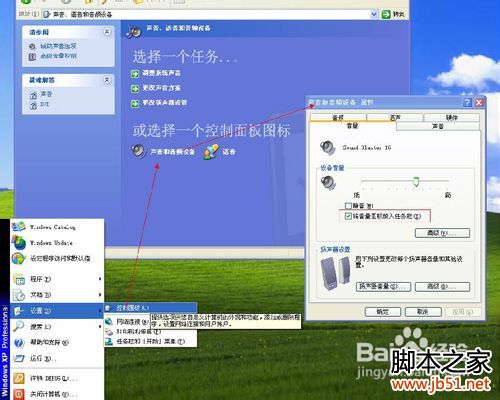Click the 转到 (Go) button
This screenshot has width=500, height=400.
pyautogui.click(x=394, y=14)
